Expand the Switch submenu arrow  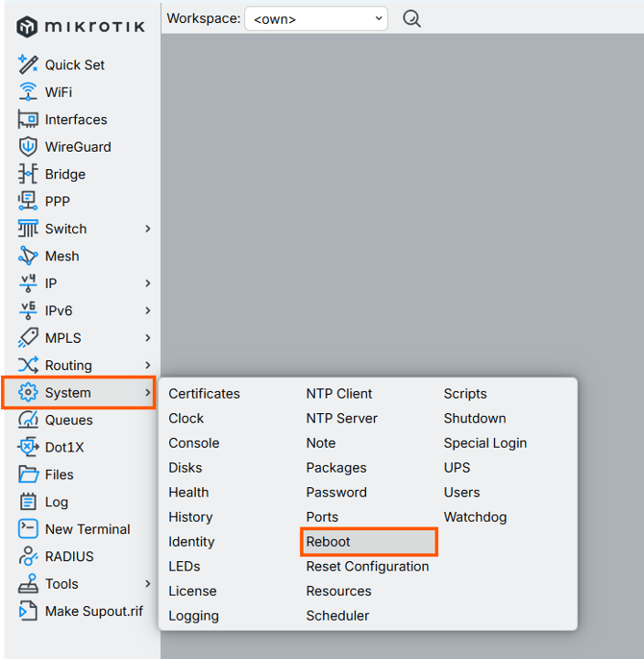[x=148, y=229]
